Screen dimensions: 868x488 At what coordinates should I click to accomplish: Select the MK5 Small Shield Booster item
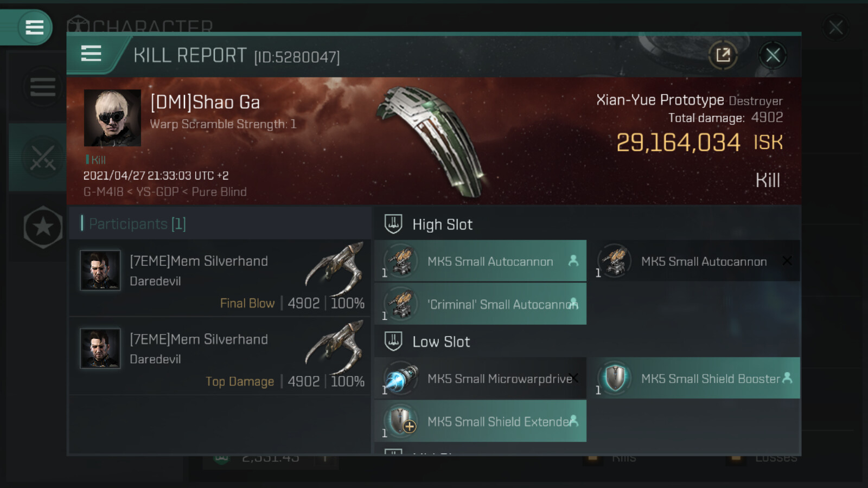click(695, 378)
